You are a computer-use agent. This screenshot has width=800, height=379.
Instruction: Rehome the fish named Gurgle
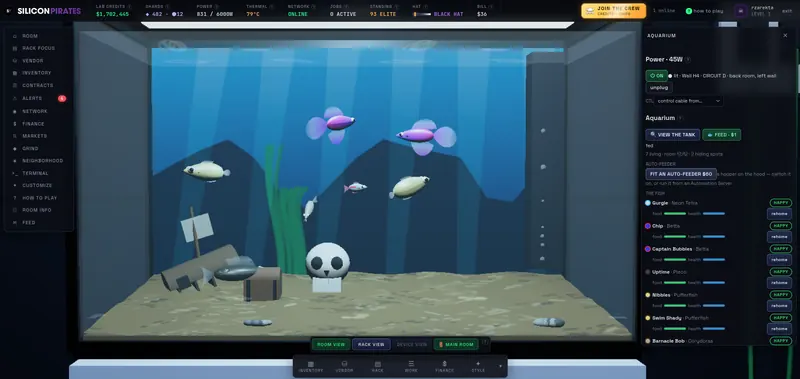(x=779, y=214)
